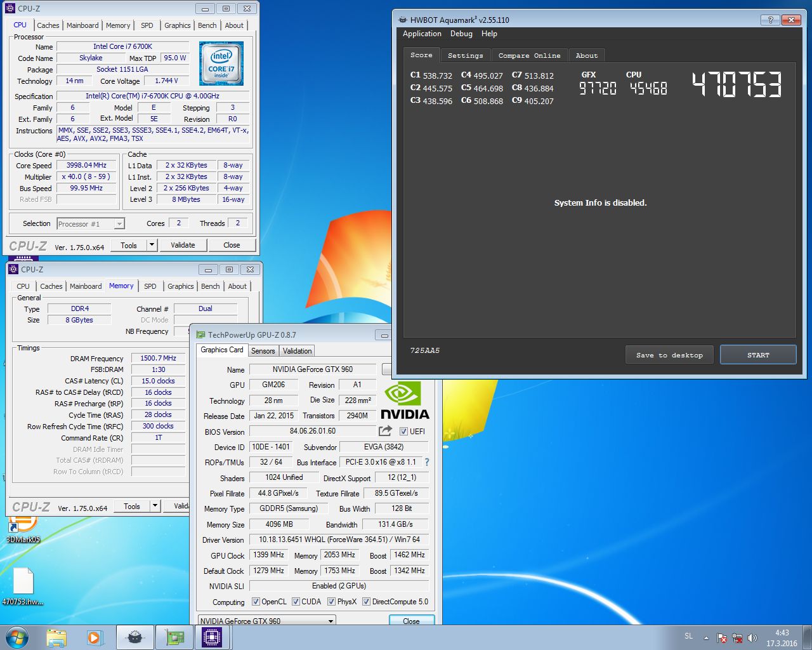
Task: Open About tab in Aquamark
Action: [587, 56]
